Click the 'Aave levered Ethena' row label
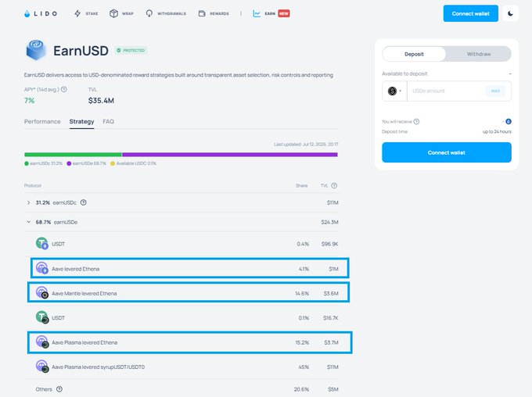This screenshot has height=397, width=532. 76,269
